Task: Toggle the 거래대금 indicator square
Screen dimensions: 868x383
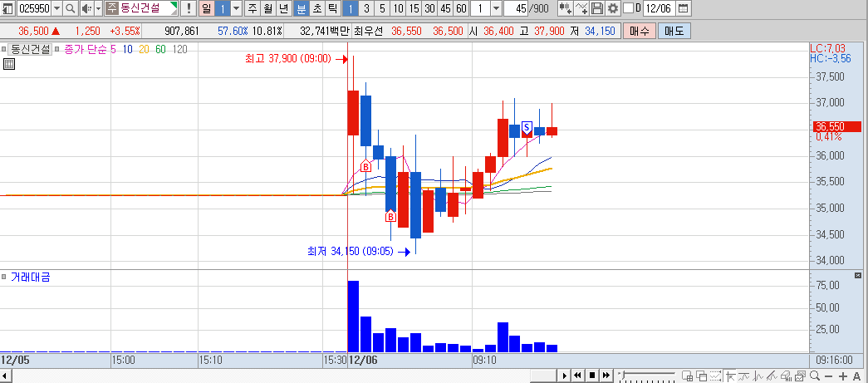Action: [4, 276]
